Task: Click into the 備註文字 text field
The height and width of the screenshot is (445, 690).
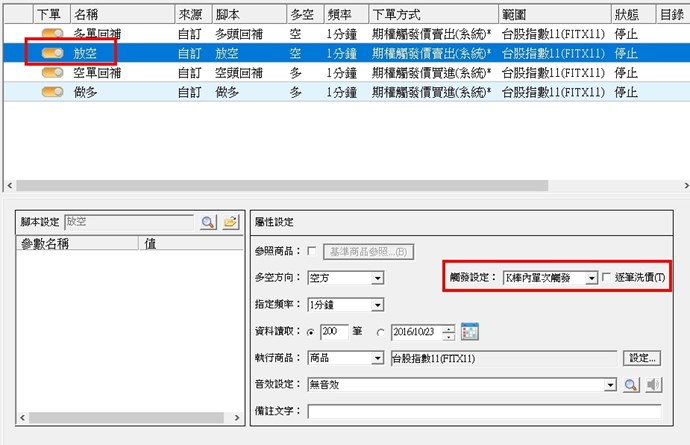Action: [484, 411]
